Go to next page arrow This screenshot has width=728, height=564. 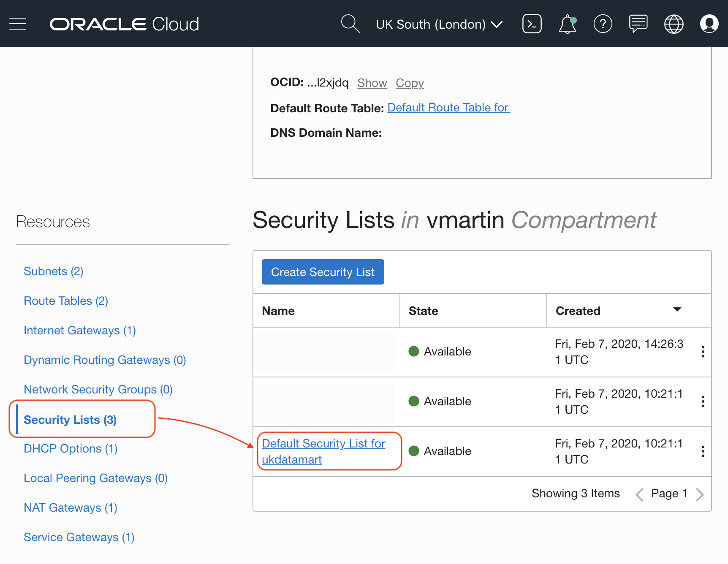pyautogui.click(x=700, y=494)
